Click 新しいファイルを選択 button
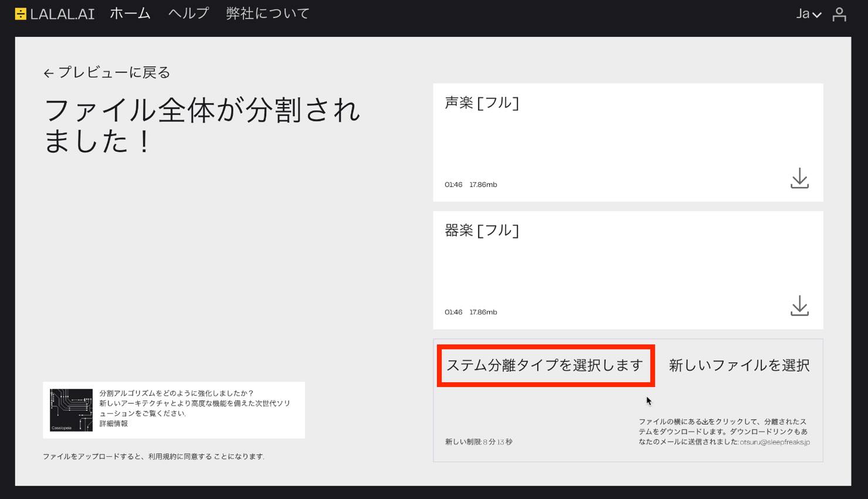This screenshot has width=868, height=499. pyautogui.click(x=739, y=365)
